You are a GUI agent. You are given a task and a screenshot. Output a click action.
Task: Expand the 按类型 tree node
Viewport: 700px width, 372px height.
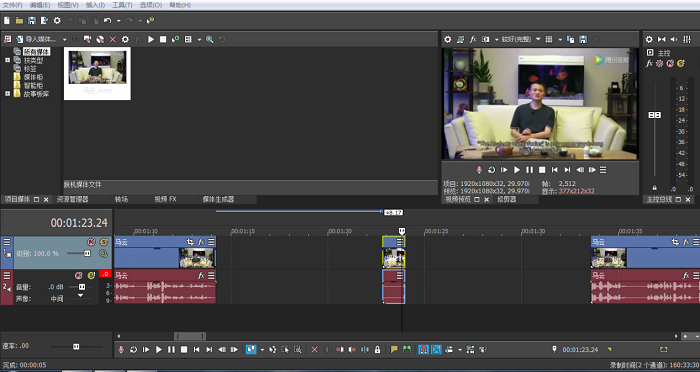(7, 60)
